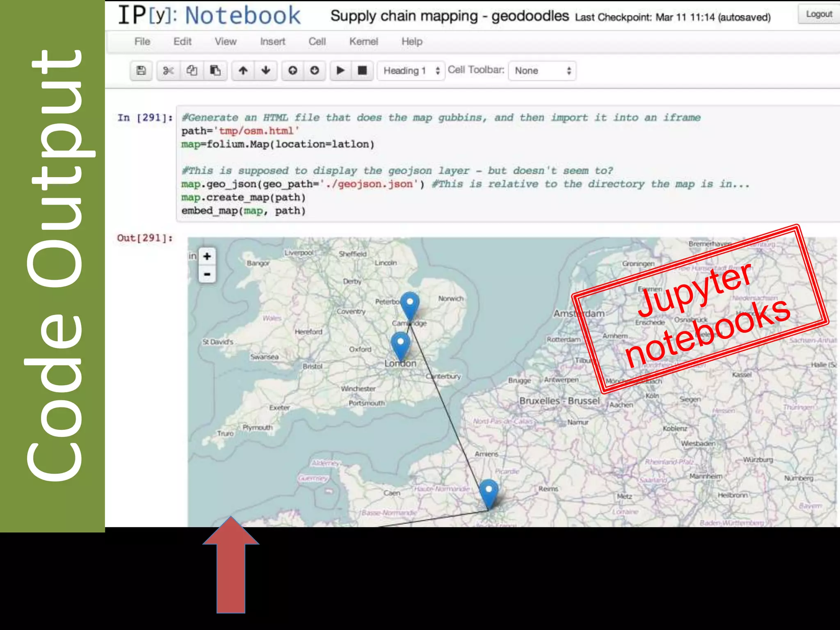Click the map marker near London
Screen dimensions: 840x630
tap(400, 344)
